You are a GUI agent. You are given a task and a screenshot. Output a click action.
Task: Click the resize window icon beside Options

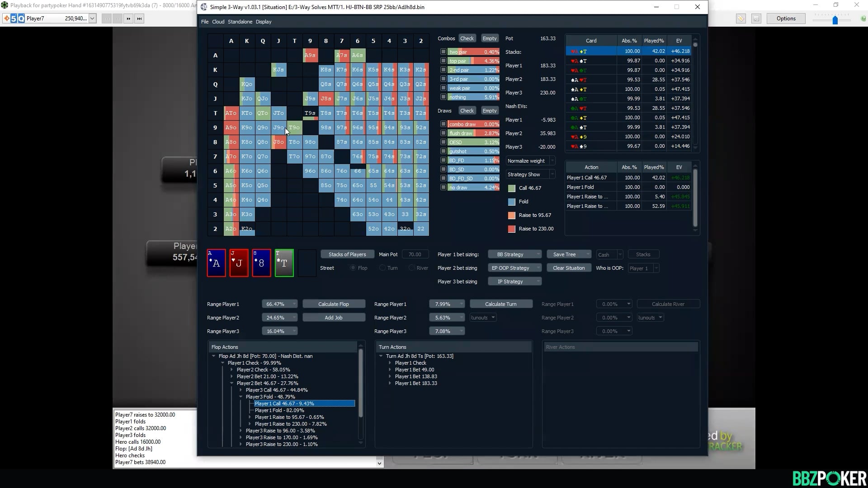756,19
